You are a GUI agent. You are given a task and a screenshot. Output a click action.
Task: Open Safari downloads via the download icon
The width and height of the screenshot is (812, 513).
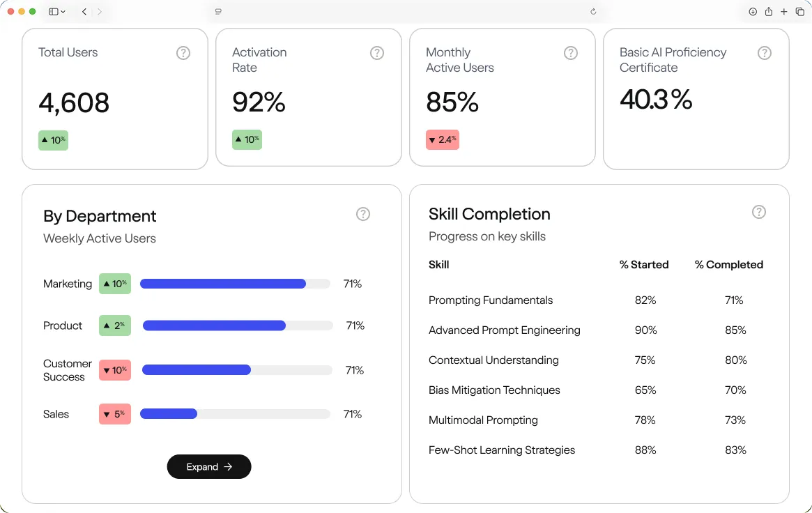[754, 12]
